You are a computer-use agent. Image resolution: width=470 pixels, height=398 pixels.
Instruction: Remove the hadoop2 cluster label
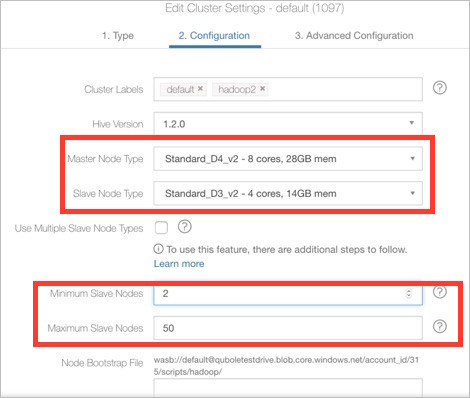tap(262, 89)
